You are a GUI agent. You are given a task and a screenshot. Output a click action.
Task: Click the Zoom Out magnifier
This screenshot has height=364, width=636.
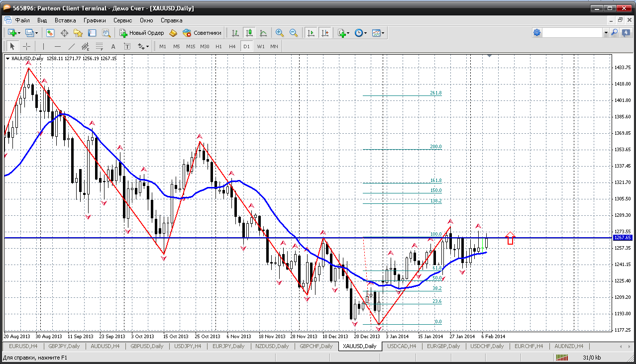[294, 33]
